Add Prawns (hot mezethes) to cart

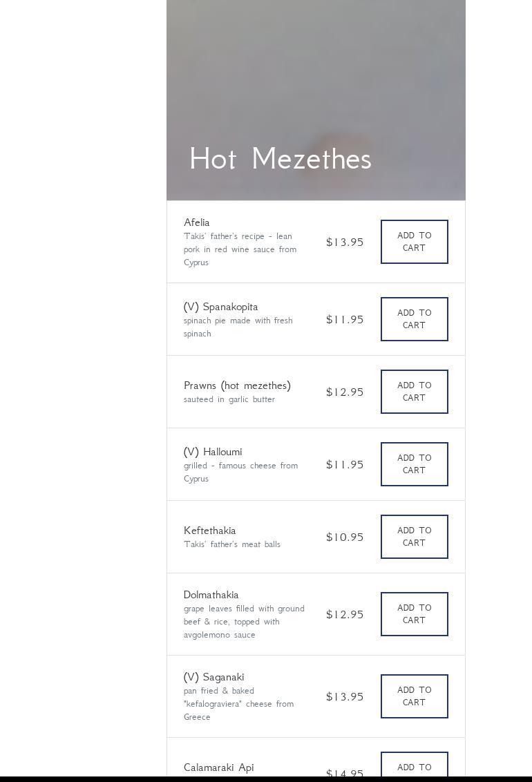click(414, 392)
